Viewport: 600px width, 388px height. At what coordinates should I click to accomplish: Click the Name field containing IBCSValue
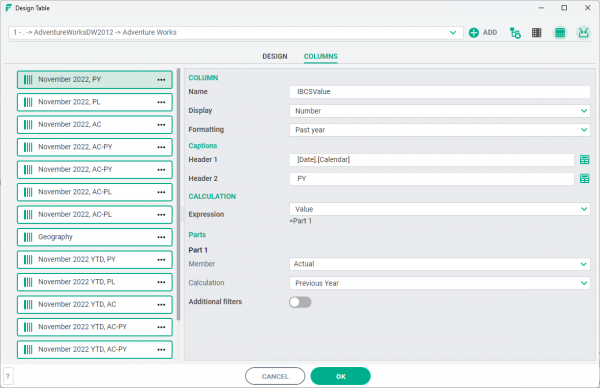(x=440, y=92)
